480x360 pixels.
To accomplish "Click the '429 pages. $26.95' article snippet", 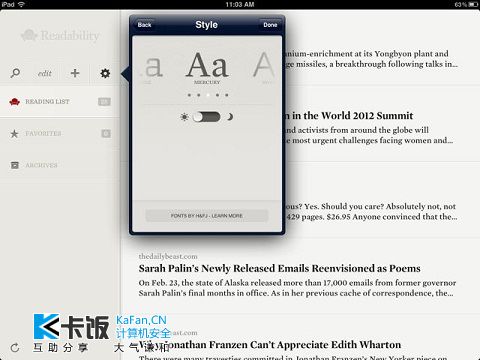I will (372, 217).
